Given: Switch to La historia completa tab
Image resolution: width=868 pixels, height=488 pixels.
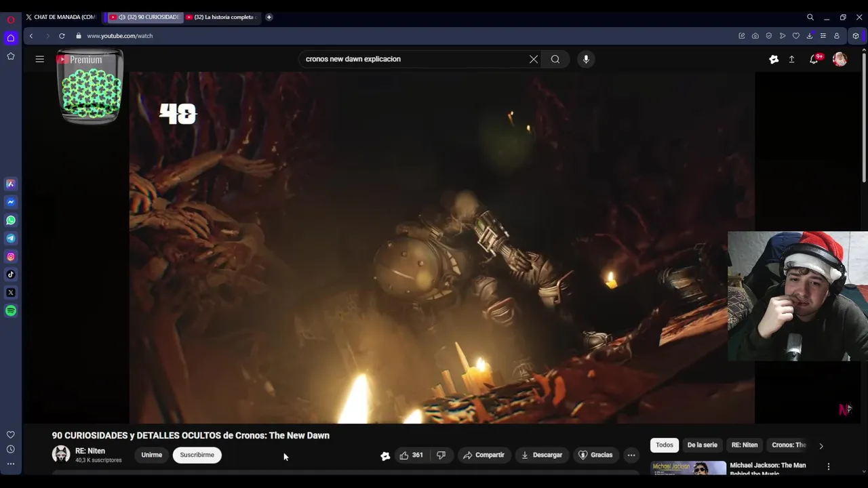Looking at the screenshot, I should pyautogui.click(x=222, y=17).
